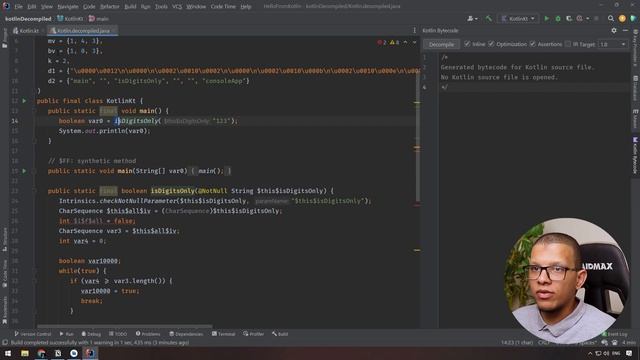Toggle the Optimization checkbox

tap(491, 44)
